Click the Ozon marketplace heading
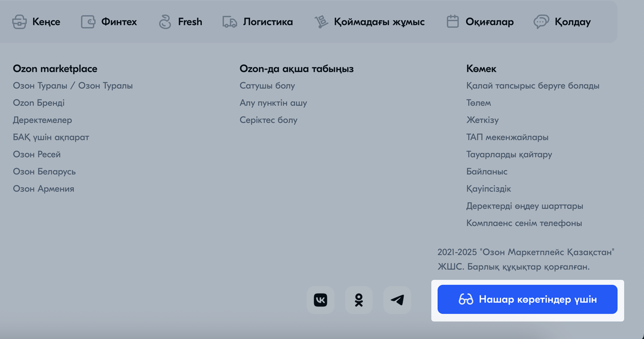 tap(55, 69)
